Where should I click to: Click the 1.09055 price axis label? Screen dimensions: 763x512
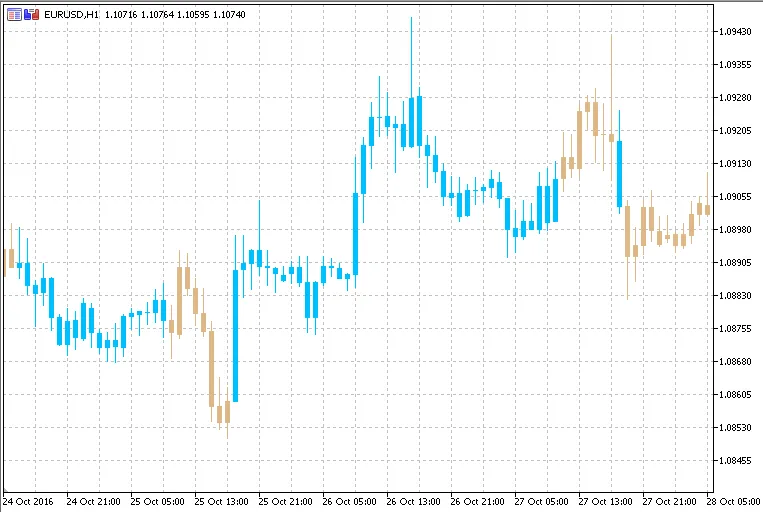[x=735, y=197]
